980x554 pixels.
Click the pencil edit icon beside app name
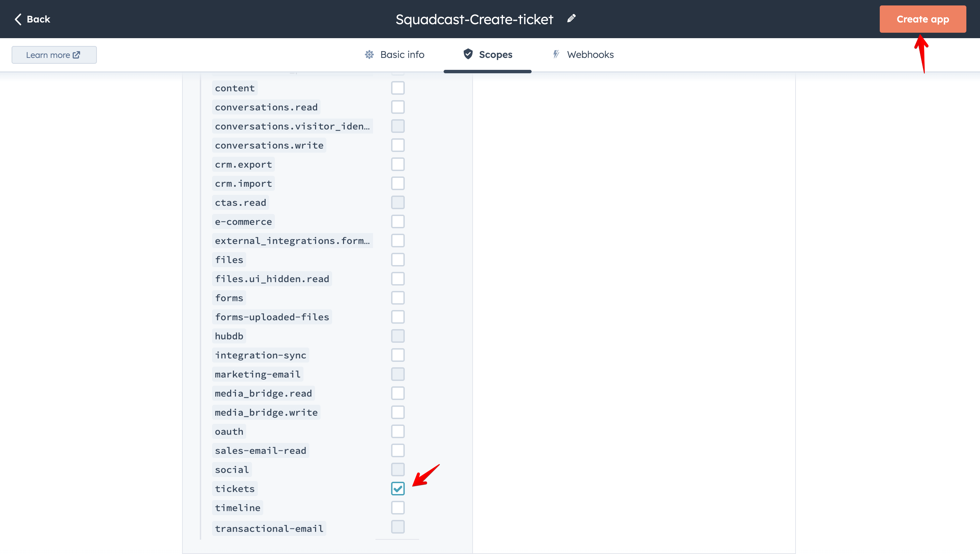coord(571,18)
